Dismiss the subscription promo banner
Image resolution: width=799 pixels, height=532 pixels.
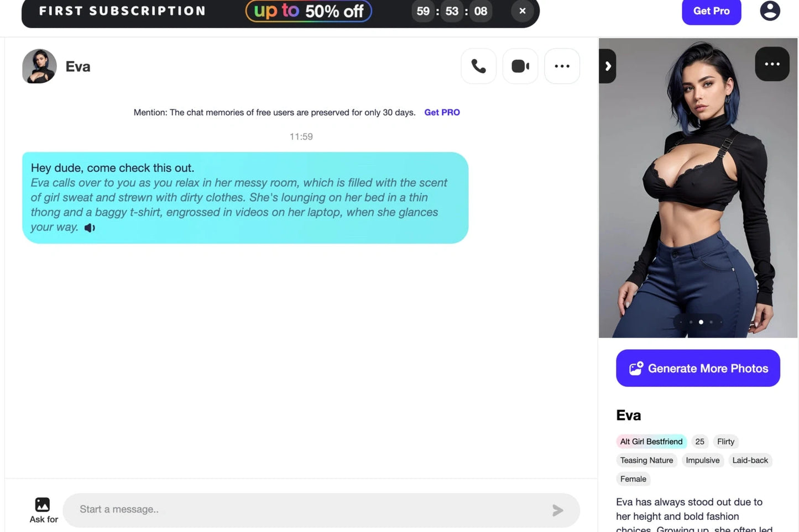pyautogui.click(x=522, y=11)
